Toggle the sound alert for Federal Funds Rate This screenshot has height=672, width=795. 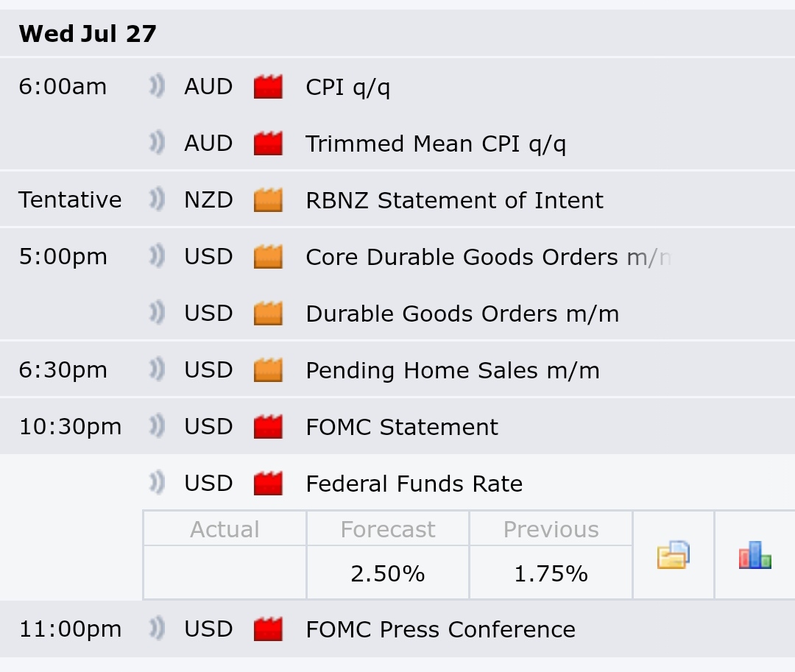[156, 484]
